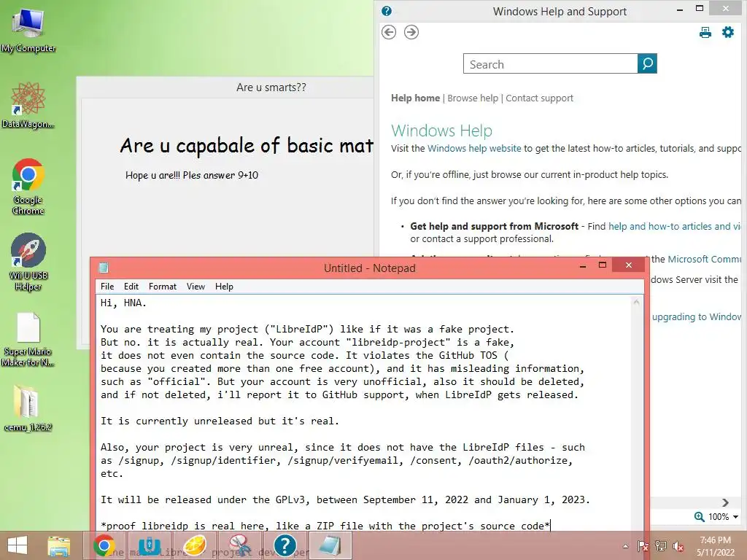Click the zoom magnifier in Help window
747x560 pixels.
[700, 517]
